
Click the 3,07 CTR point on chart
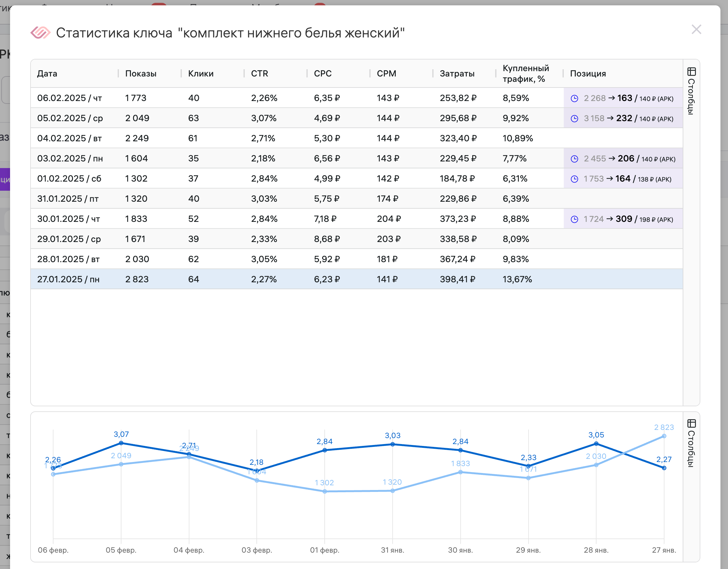tap(121, 443)
